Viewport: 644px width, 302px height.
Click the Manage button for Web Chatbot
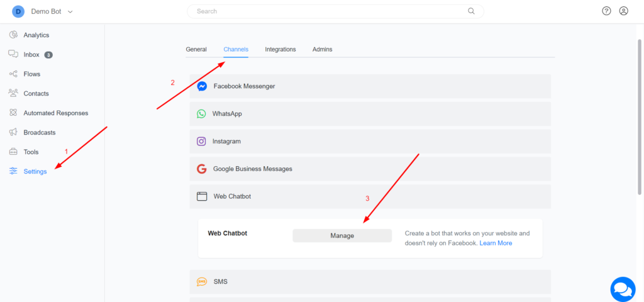[342, 236]
